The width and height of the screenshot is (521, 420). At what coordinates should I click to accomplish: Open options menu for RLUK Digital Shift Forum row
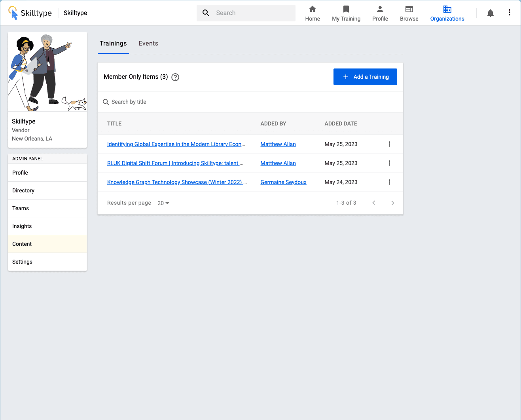[x=390, y=163]
